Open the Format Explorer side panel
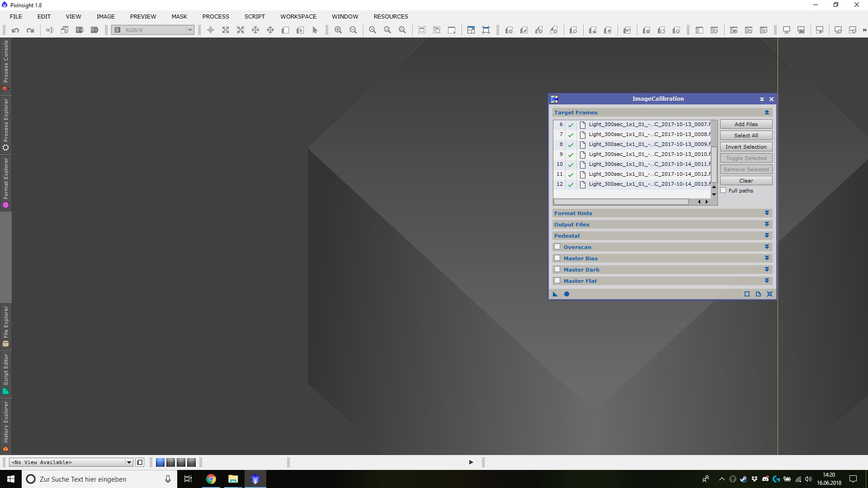This screenshot has height=488, width=868. (x=6, y=183)
